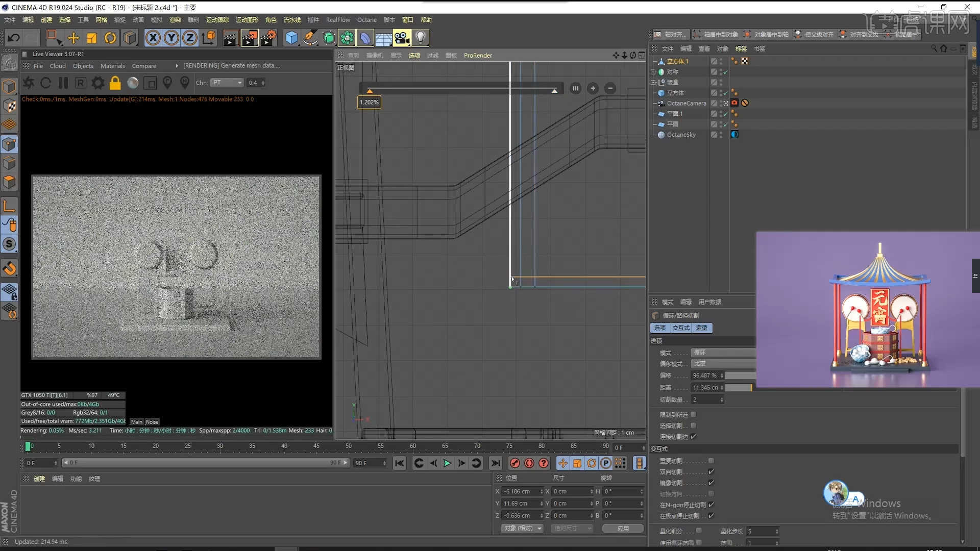Open the RealFlow menu
Viewport: 980px width, 551px height.
338,20
